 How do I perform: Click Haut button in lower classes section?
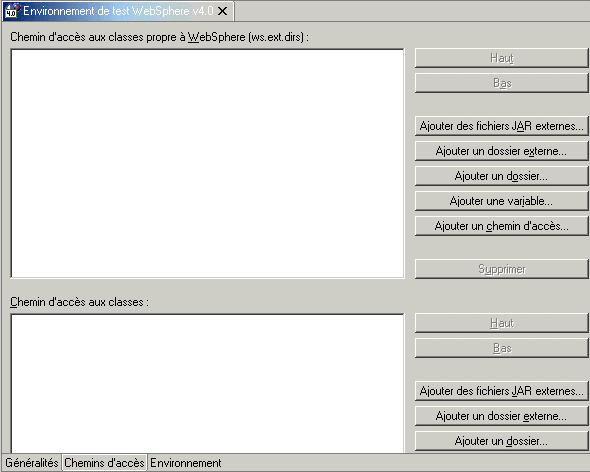[x=502, y=323]
